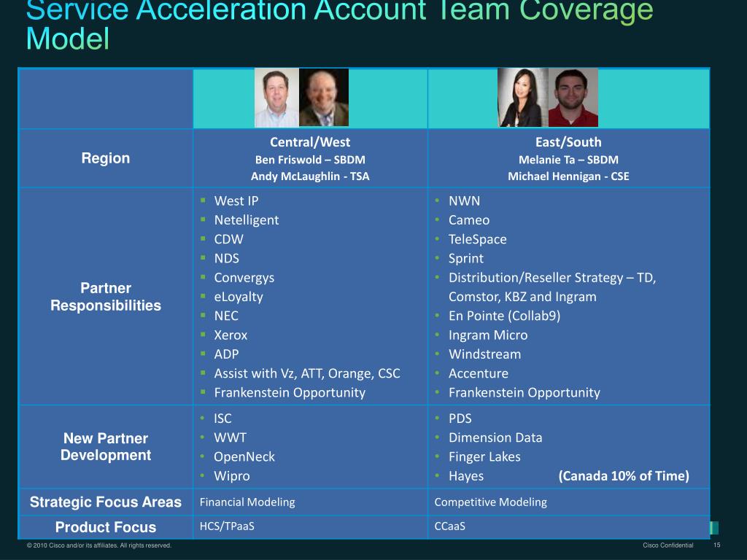The width and height of the screenshot is (747, 560).
Task: Click 'ISC' bullet
Action: coord(222,418)
